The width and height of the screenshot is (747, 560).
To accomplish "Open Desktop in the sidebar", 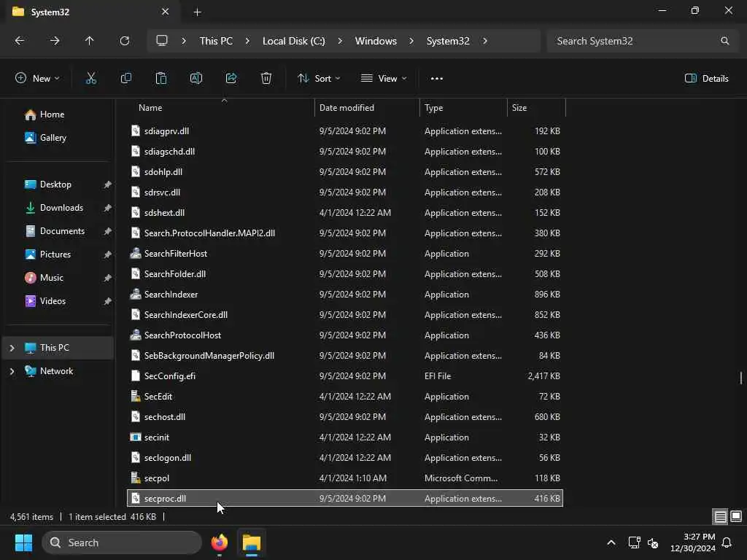I will click(55, 184).
